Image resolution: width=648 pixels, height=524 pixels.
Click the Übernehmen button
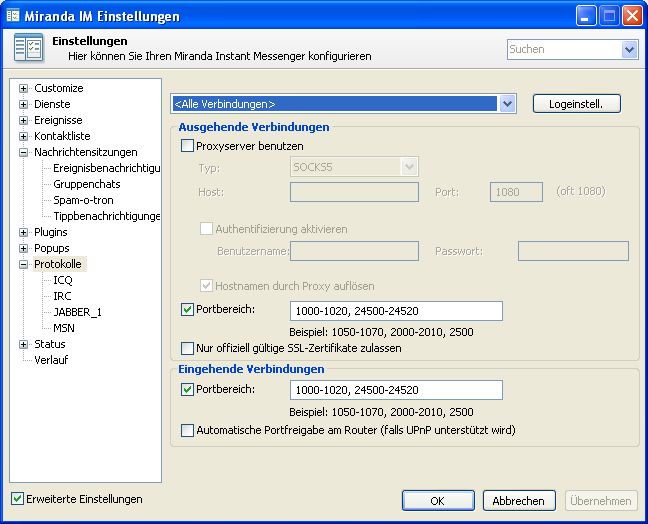click(x=601, y=500)
